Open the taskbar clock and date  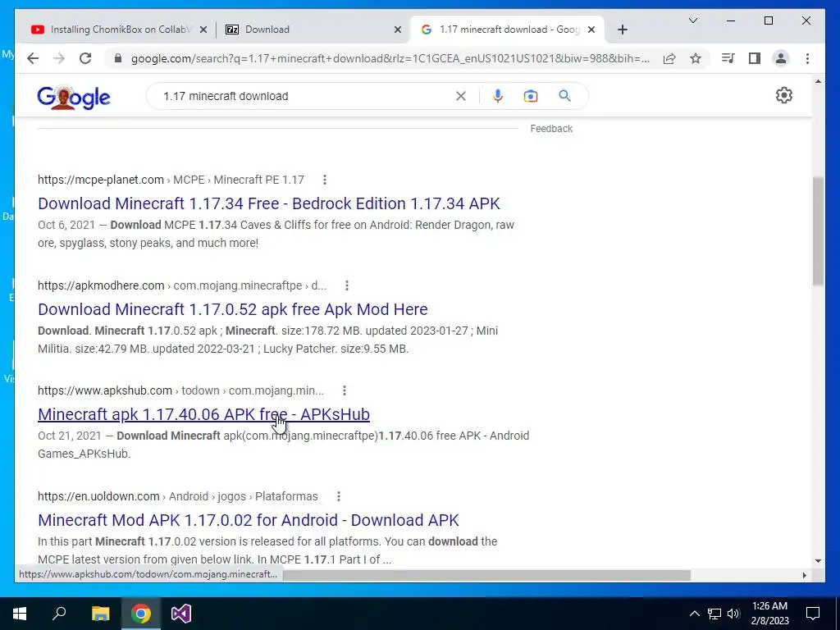pyautogui.click(x=769, y=614)
